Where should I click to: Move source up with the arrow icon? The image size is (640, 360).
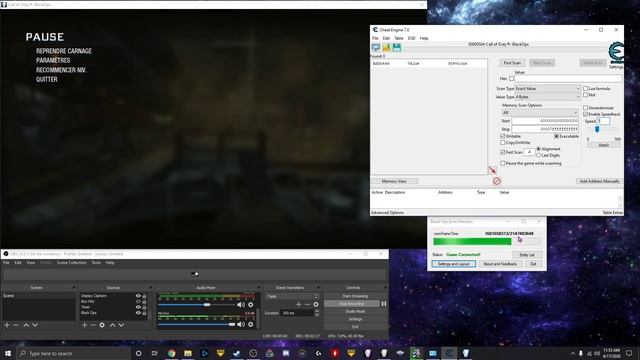tap(112, 325)
